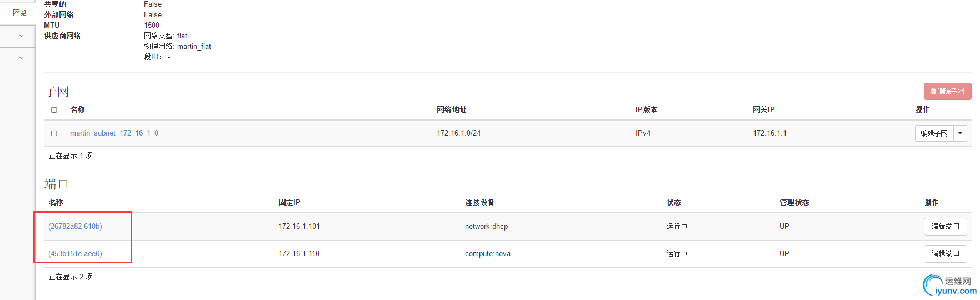Image resolution: width=980 pixels, height=300 pixels.
Task: Click the 运维网 iyunv.com logo
Action: click(x=949, y=286)
